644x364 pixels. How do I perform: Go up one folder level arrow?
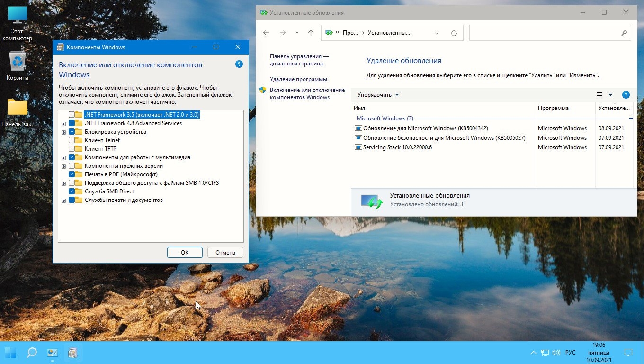click(311, 33)
